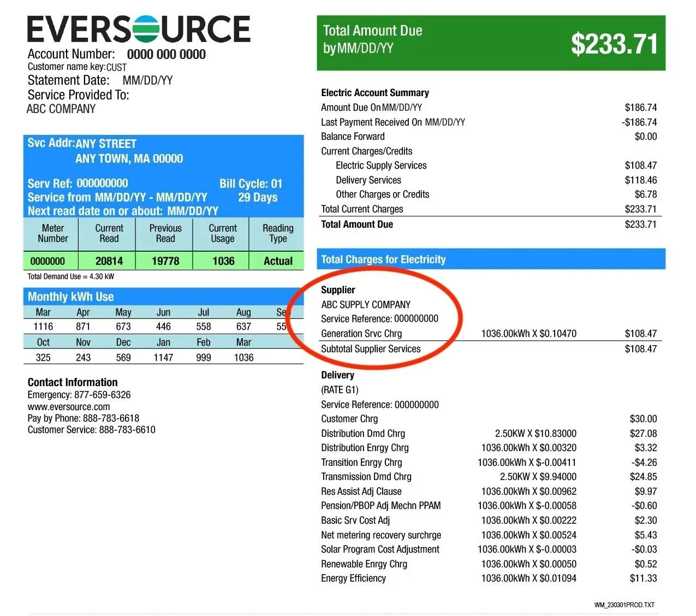Click Jun usage value 446

[x=163, y=327]
